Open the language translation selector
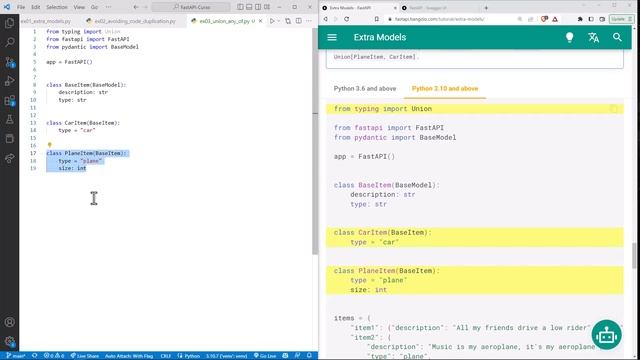 (x=593, y=37)
